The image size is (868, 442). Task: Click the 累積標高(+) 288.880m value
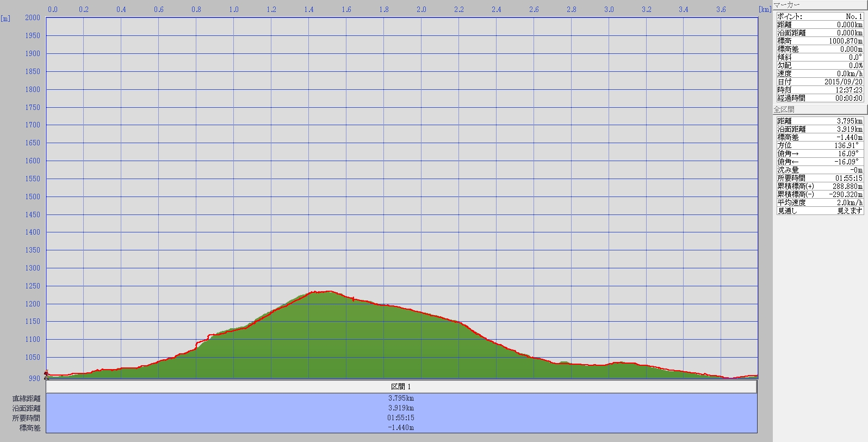tap(847, 186)
